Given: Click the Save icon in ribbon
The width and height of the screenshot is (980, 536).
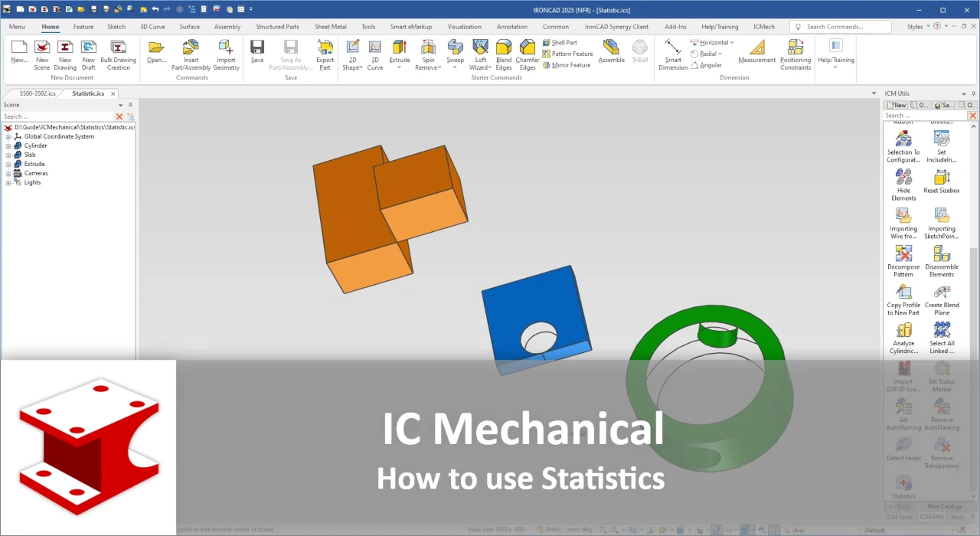Looking at the screenshot, I should [x=257, y=47].
